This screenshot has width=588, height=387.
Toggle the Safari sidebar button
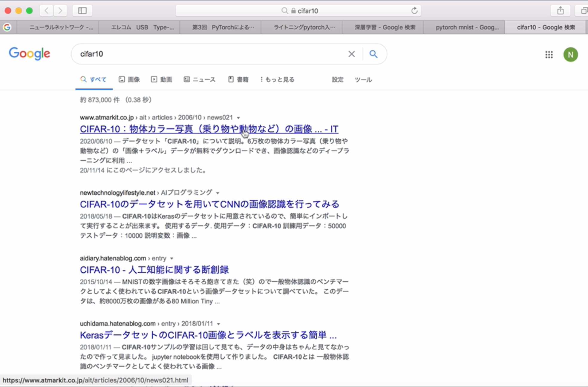[x=82, y=11]
